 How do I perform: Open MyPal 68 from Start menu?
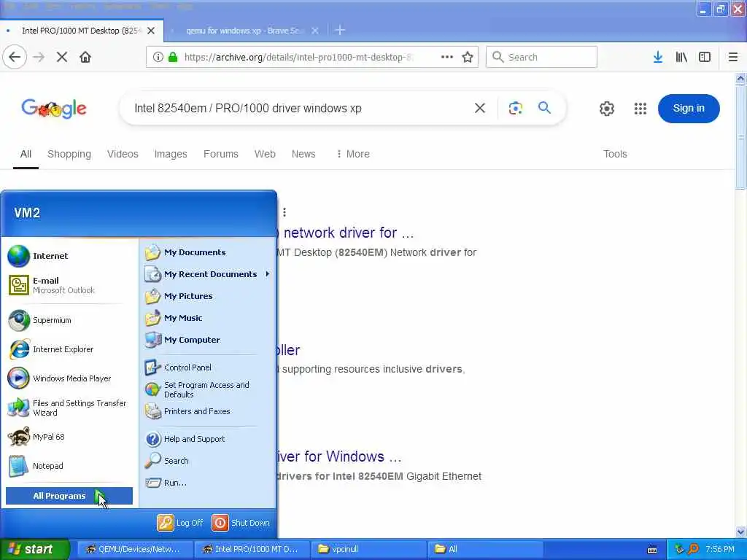tap(69, 437)
